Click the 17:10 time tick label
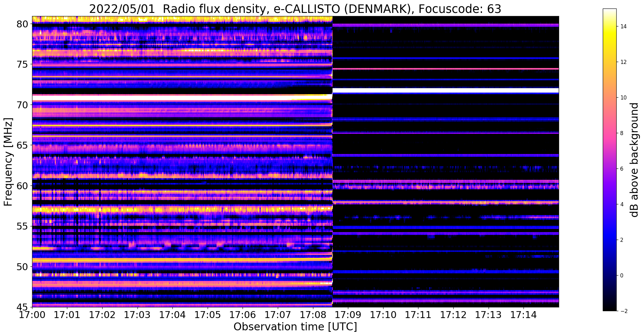This screenshot has width=644, height=336. pos(383,315)
